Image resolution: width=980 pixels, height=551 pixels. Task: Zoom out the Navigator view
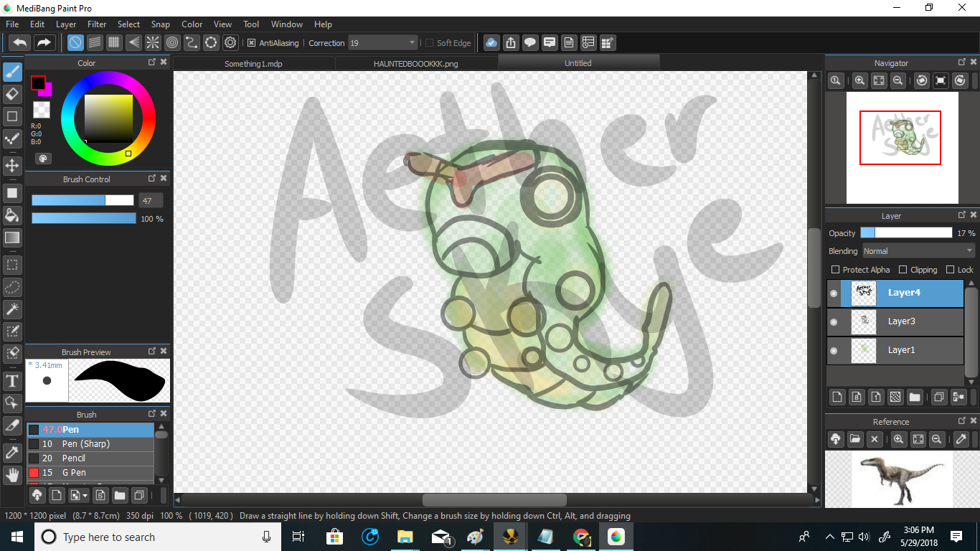pos(897,81)
